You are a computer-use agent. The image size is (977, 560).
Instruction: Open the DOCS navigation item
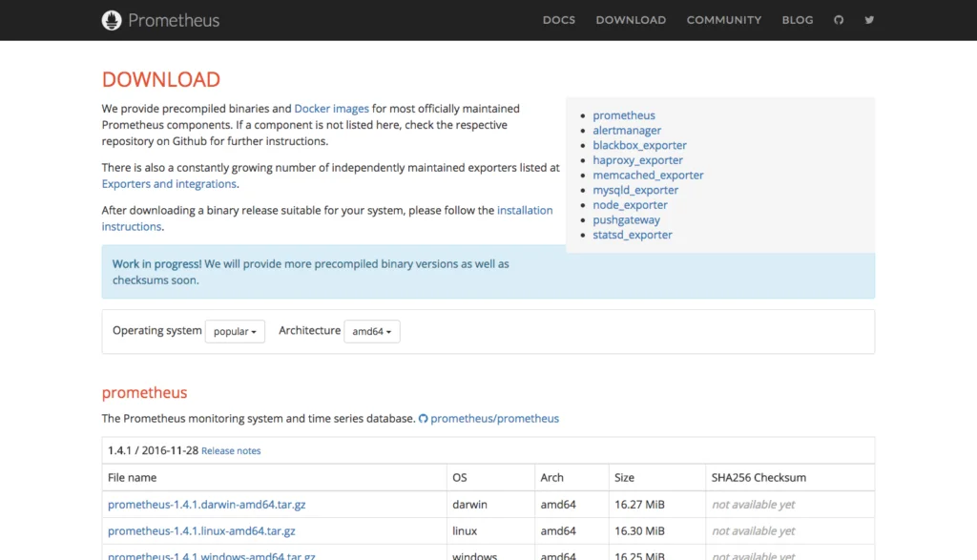pos(559,20)
